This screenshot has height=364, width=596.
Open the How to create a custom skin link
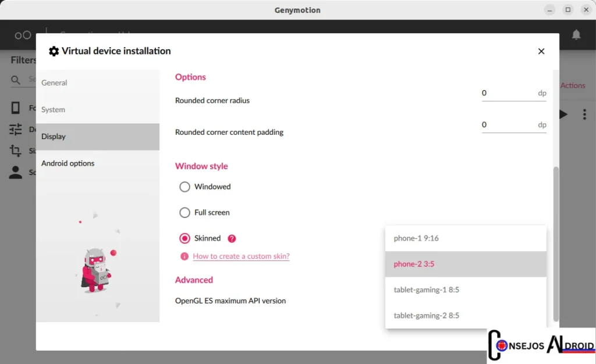[241, 256]
